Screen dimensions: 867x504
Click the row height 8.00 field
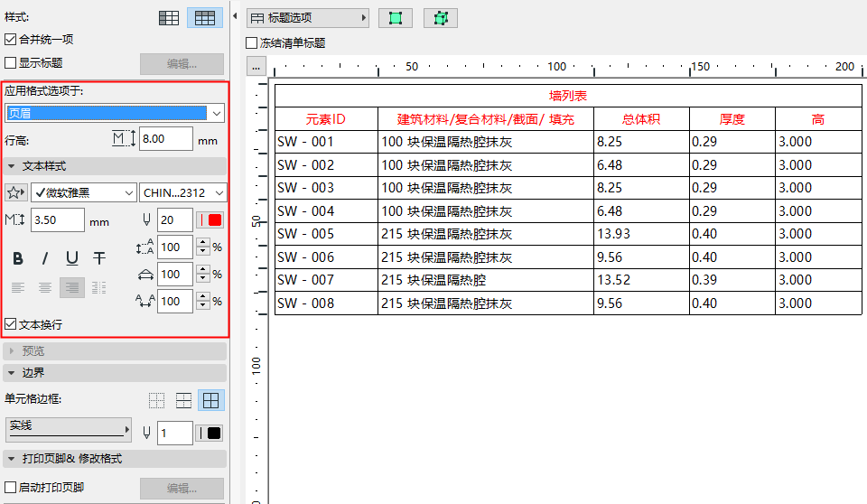[x=166, y=138]
